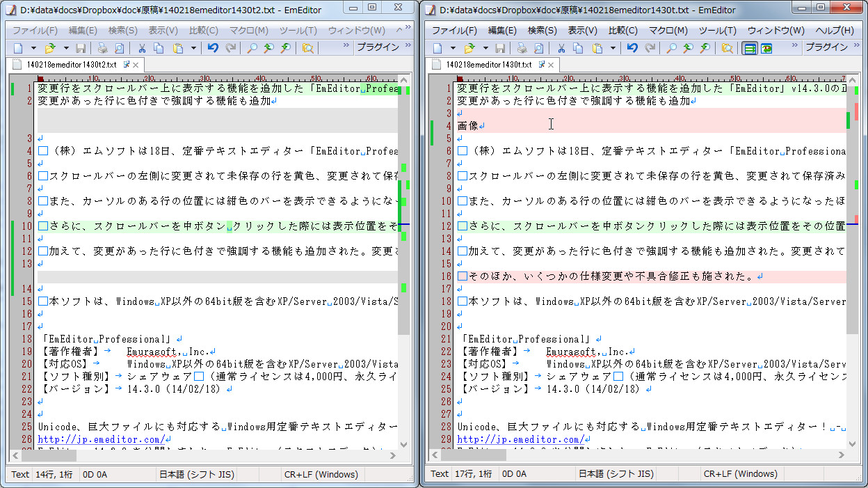
Task: Expand Paste dropdown arrow in 1430t.txt window
Action: coord(613,48)
